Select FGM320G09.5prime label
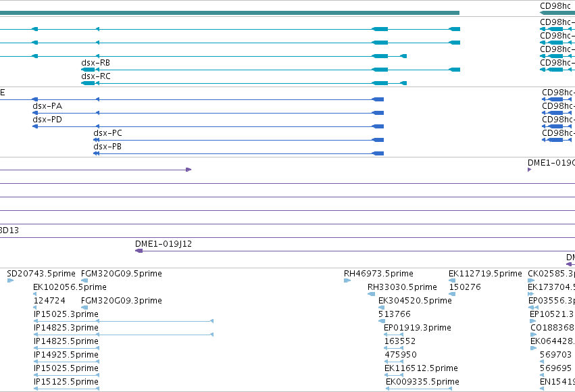 click(x=122, y=274)
